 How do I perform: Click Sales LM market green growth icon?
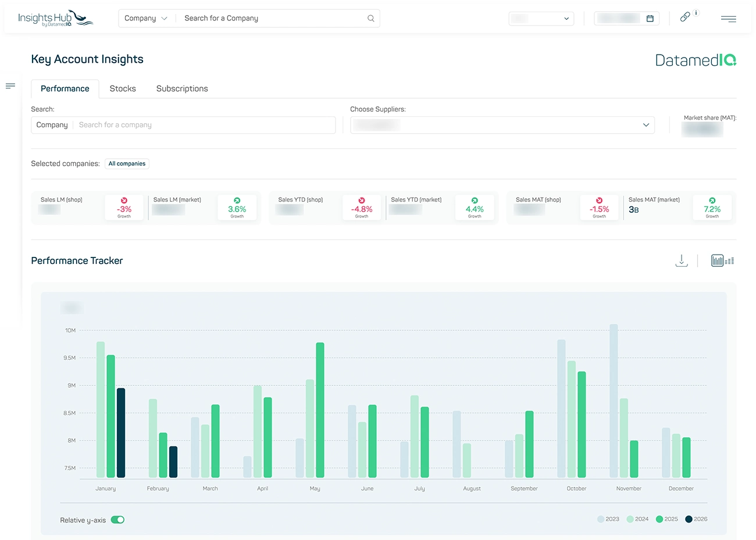coord(237,201)
